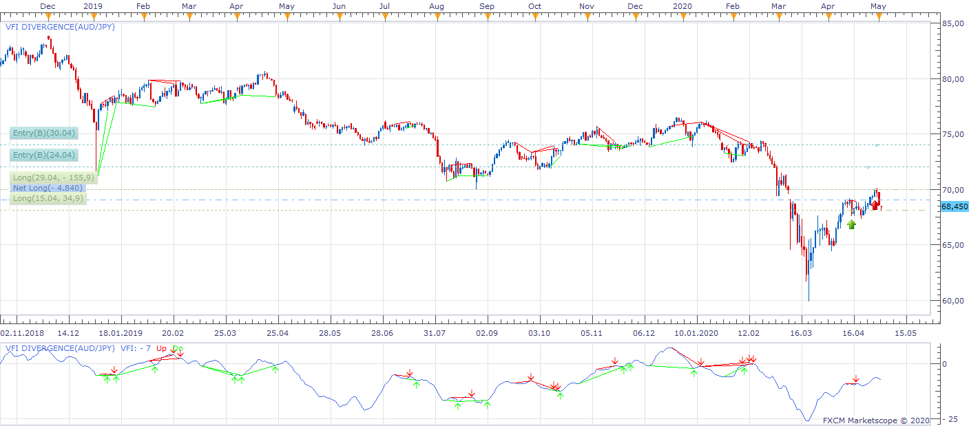This screenshot has width=980, height=426.
Task: Click the orange marker under Sep
Action: coord(487,17)
